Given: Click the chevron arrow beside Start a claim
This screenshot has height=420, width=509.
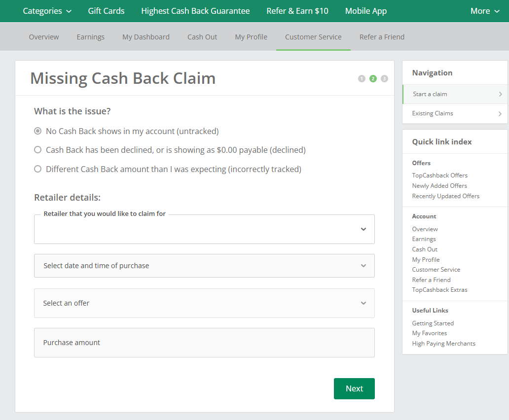Looking at the screenshot, I should 500,94.
